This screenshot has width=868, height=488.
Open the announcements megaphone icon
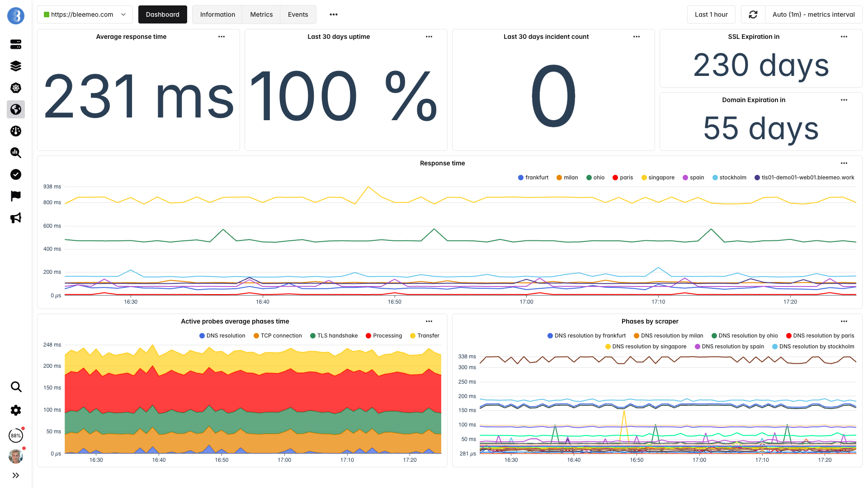coord(15,218)
